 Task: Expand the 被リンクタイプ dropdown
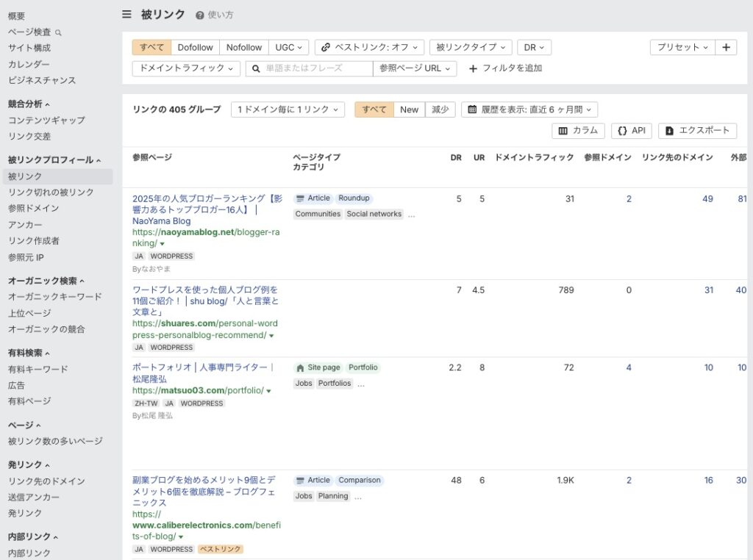471,46
